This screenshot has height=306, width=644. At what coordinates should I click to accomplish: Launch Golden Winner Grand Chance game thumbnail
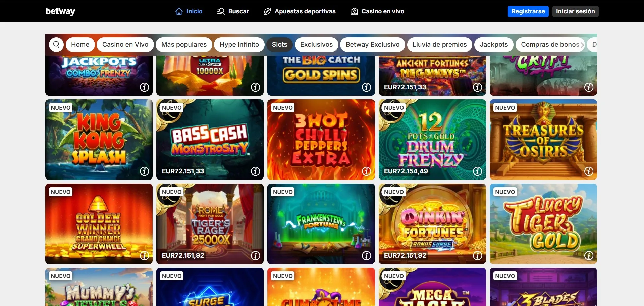pos(99,224)
